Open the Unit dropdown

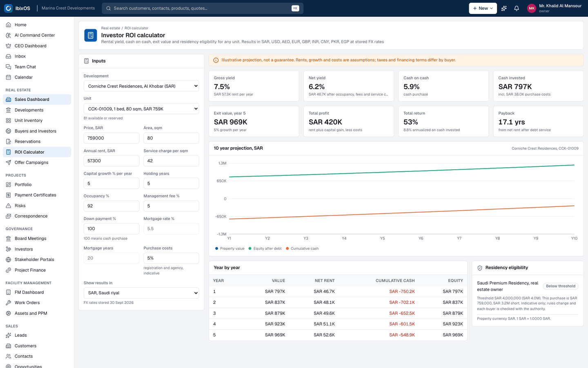141,109
